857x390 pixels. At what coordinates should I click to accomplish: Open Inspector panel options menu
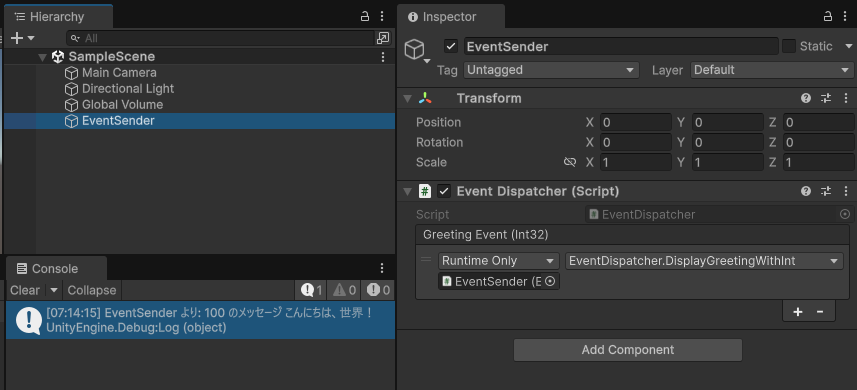(846, 16)
